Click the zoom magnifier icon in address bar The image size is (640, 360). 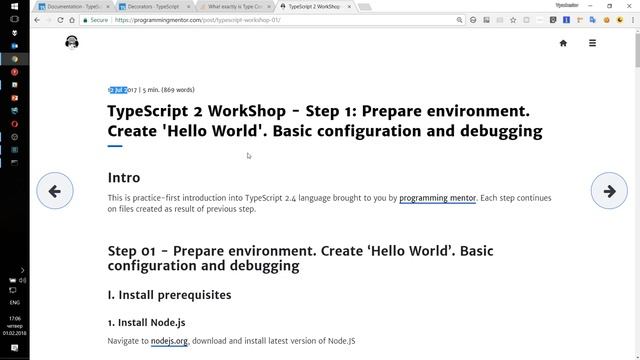[459, 20]
